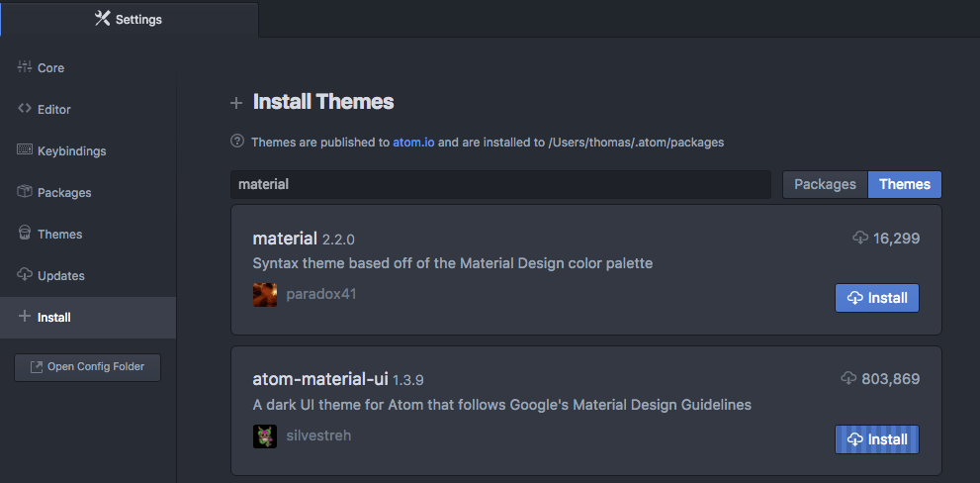Open the atom-material-ui title link
Image resolution: width=980 pixels, height=483 pixels.
click(x=320, y=379)
